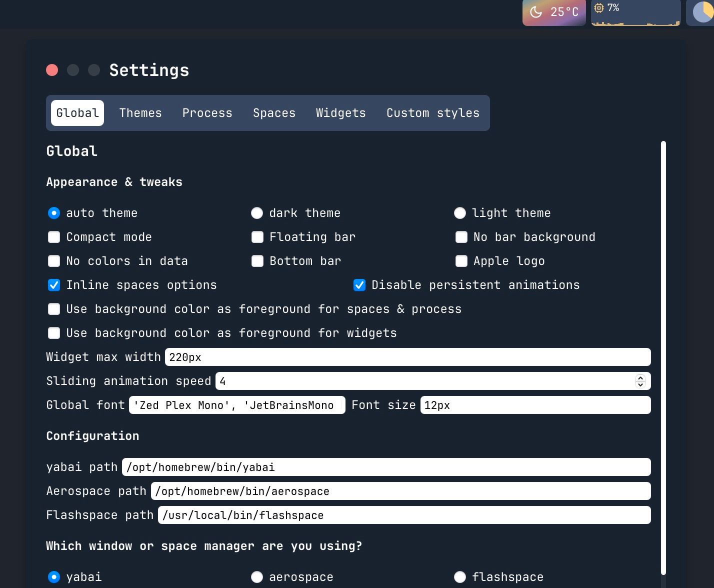Open the Widgets tab
This screenshot has height=588, width=714.
(x=341, y=113)
